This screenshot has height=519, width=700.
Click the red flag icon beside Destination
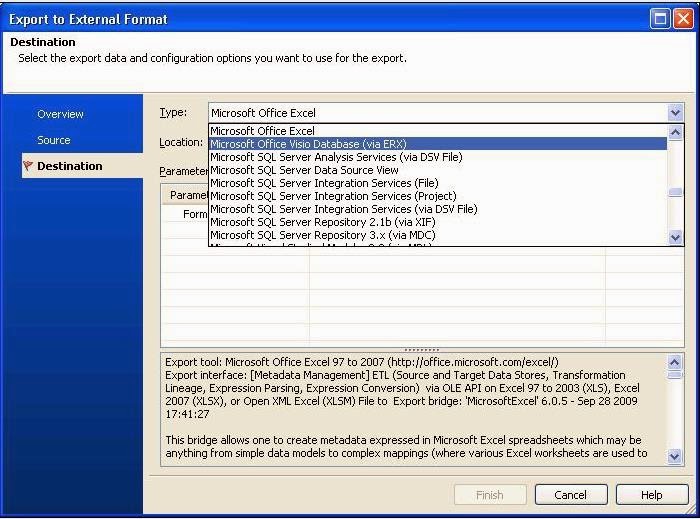(28, 166)
